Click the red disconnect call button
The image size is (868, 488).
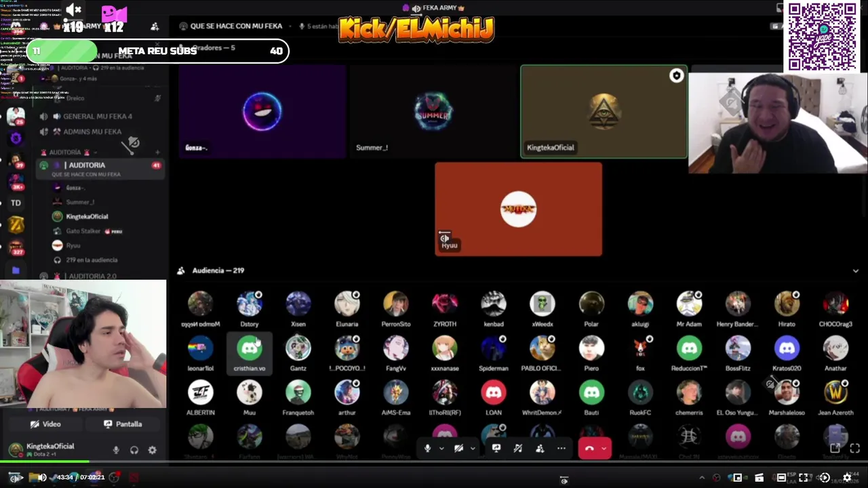tap(589, 448)
